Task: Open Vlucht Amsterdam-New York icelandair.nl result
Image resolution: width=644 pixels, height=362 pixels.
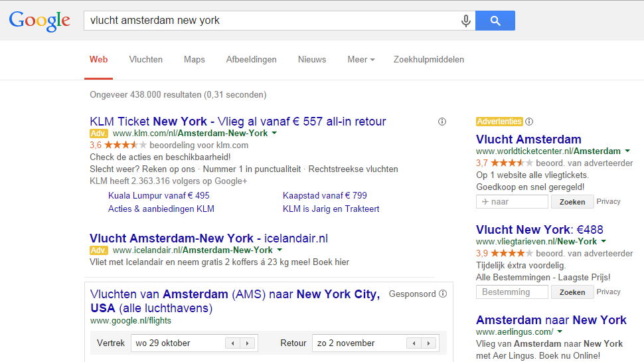Action: pos(208,238)
